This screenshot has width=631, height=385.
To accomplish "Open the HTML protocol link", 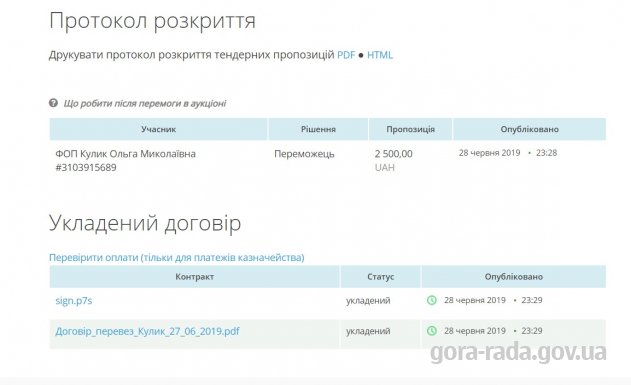I will pos(380,55).
